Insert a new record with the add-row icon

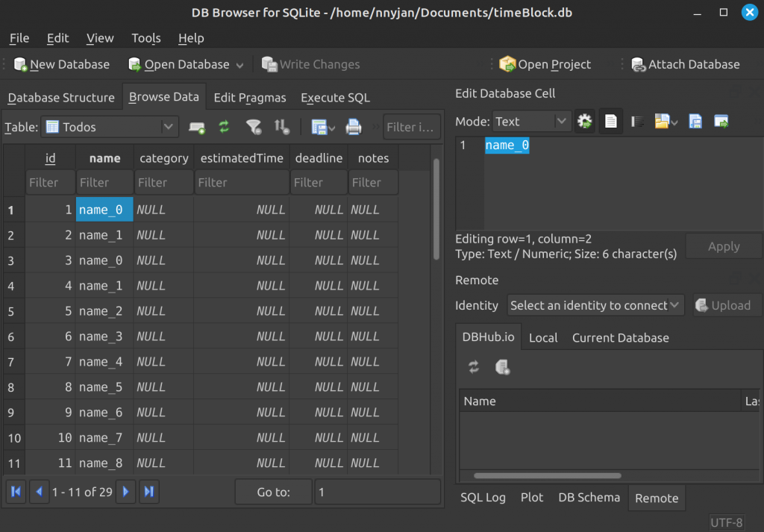pyautogui.click(x=197, y=127)
